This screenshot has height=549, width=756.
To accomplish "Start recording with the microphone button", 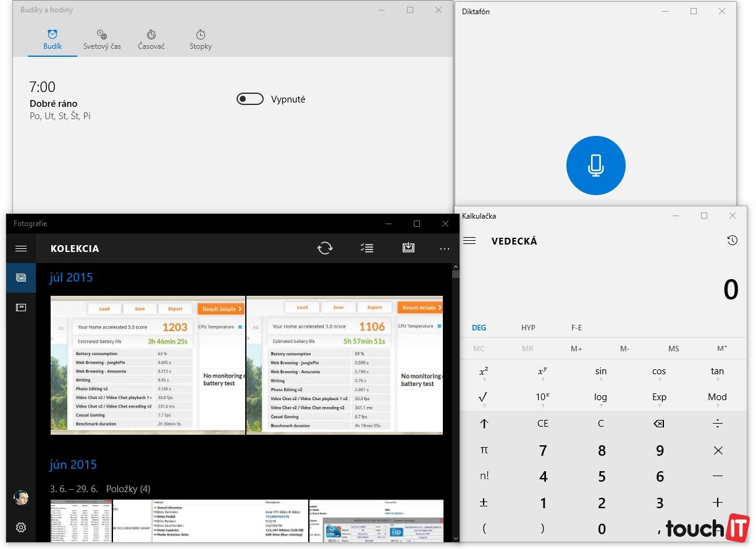I will pyautogui.click(x=595, y=166).
